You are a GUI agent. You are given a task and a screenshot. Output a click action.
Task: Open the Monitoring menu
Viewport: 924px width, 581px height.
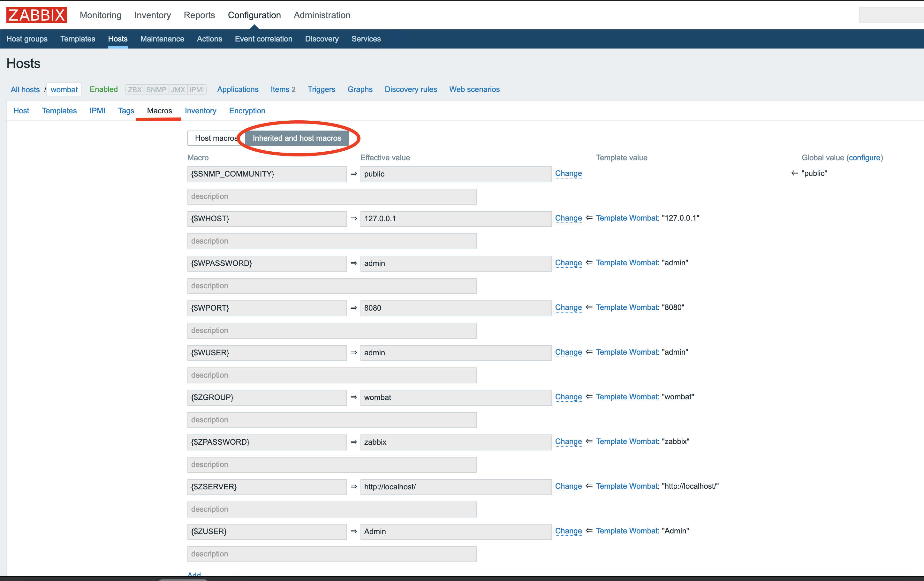point(101,15)
